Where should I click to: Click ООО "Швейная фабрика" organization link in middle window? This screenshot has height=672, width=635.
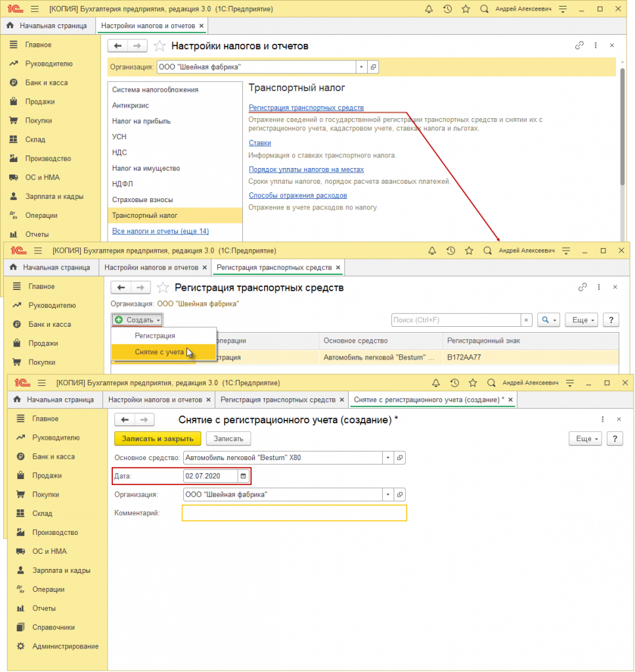198,304
